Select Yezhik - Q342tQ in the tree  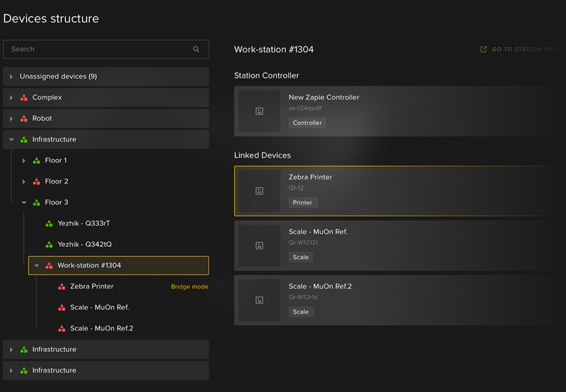(84, 244)
